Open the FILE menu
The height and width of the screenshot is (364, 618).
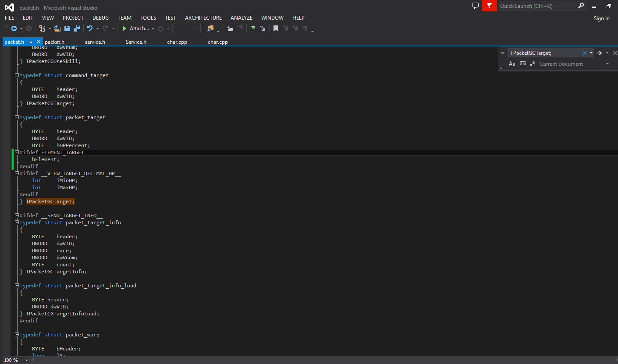[9, 18]
